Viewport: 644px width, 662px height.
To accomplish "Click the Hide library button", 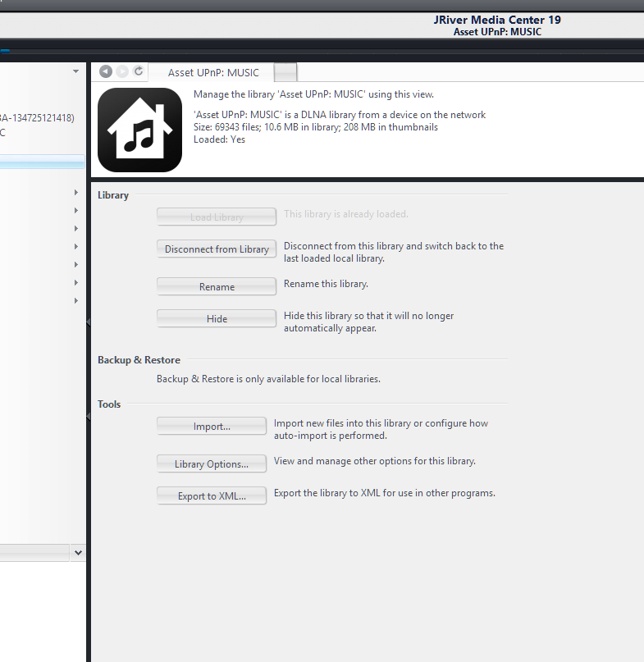I will coord(217,319).
